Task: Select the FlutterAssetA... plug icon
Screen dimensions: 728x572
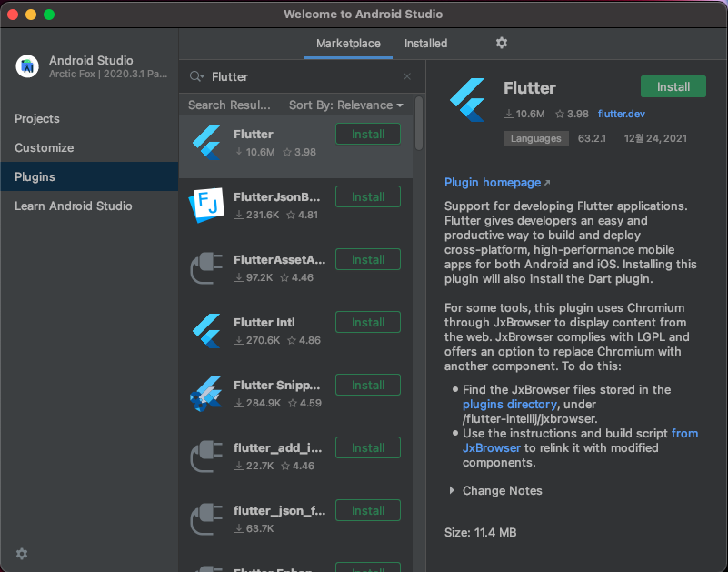Action: pos(206,268)
